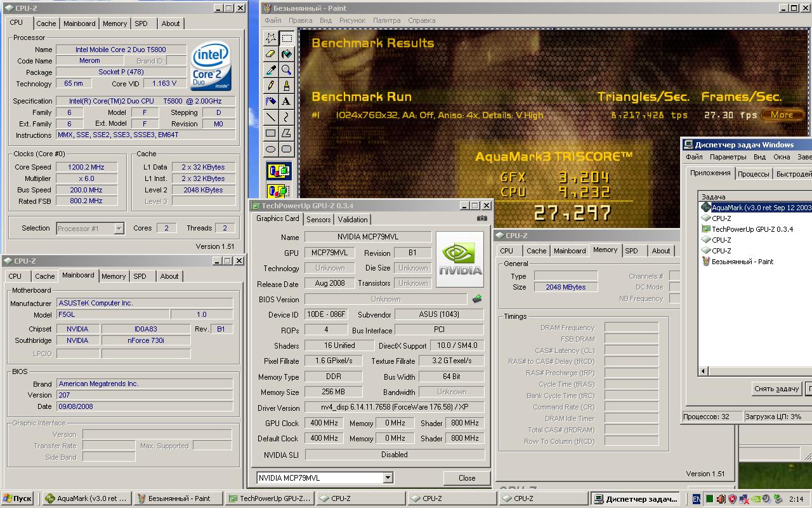Image resolution: width=812 pixels, height=508 pixels.
Task: Select the Curve tool in Paint
Action: (287, 117)
